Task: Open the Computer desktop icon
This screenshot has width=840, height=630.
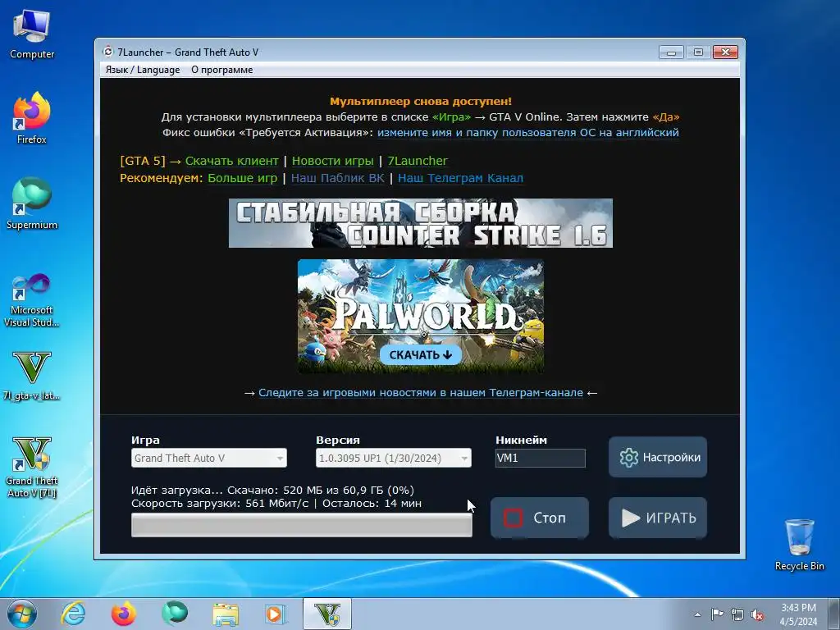Action: point(32,34)
